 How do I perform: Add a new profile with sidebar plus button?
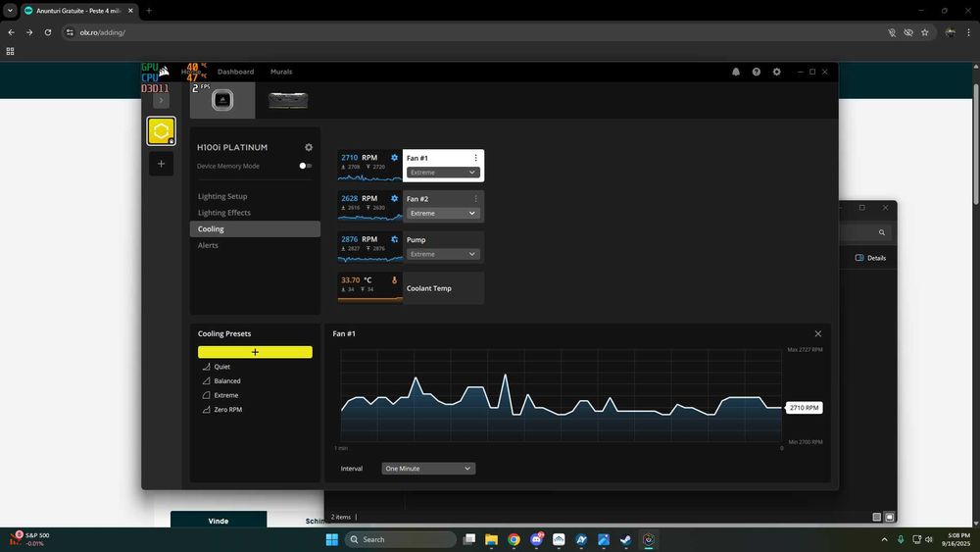pyautogui.click(x=162, y=164)
